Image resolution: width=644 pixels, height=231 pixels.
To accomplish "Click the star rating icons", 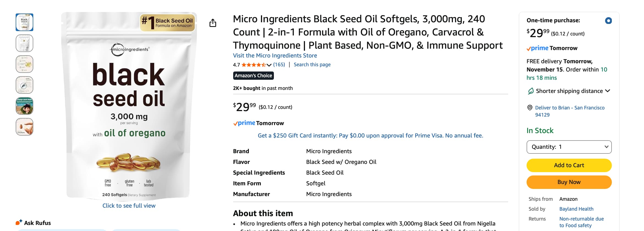I will (x=253, y=65).
